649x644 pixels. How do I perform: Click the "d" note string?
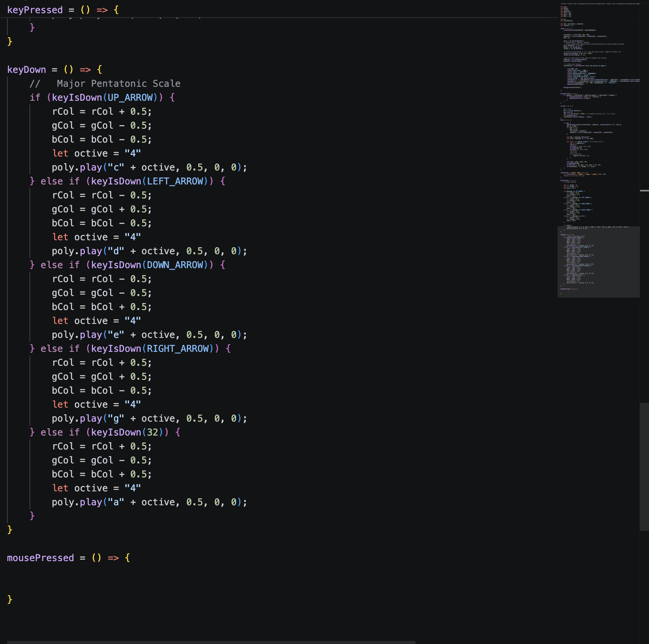click(116, 251)
